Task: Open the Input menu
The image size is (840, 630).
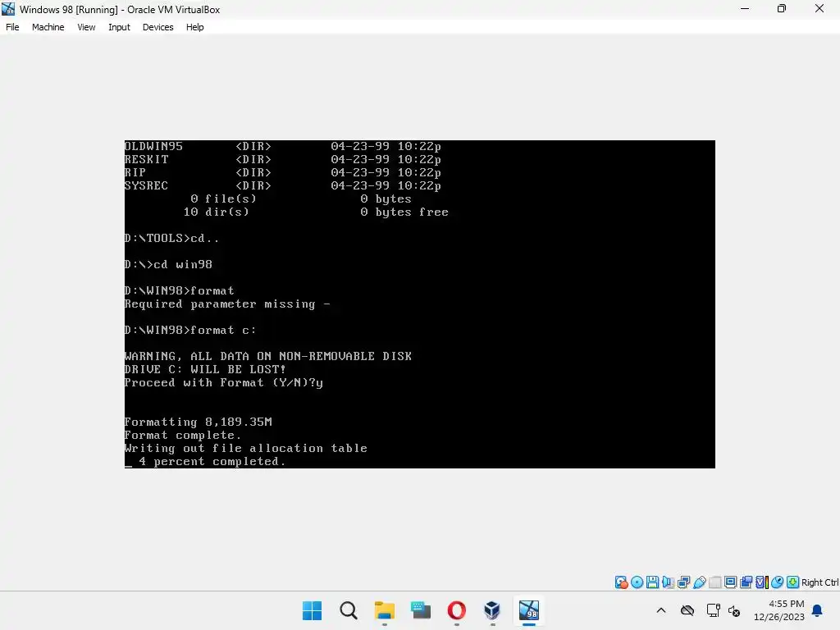Action: coord(119,27)
